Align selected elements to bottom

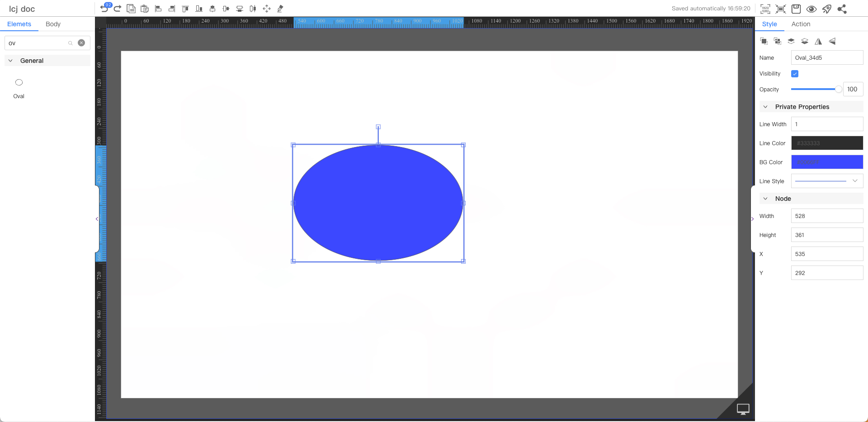pos(199,9)
